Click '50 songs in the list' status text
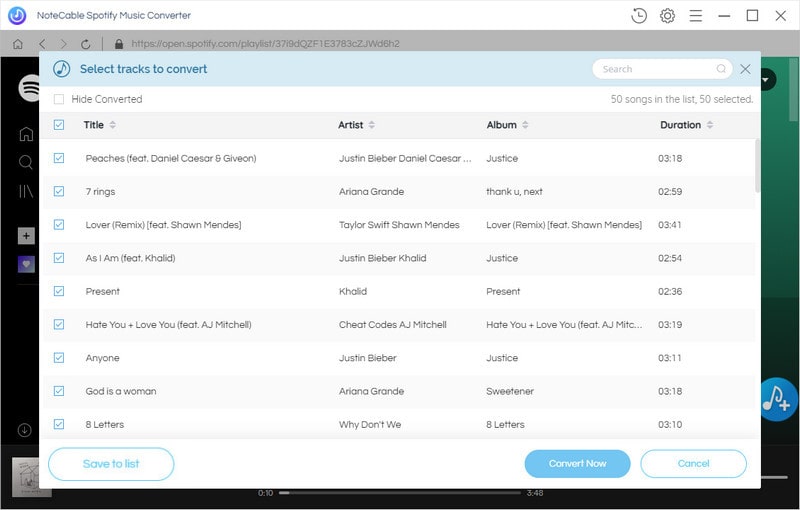Screen dimensions: 800x510 653,99
